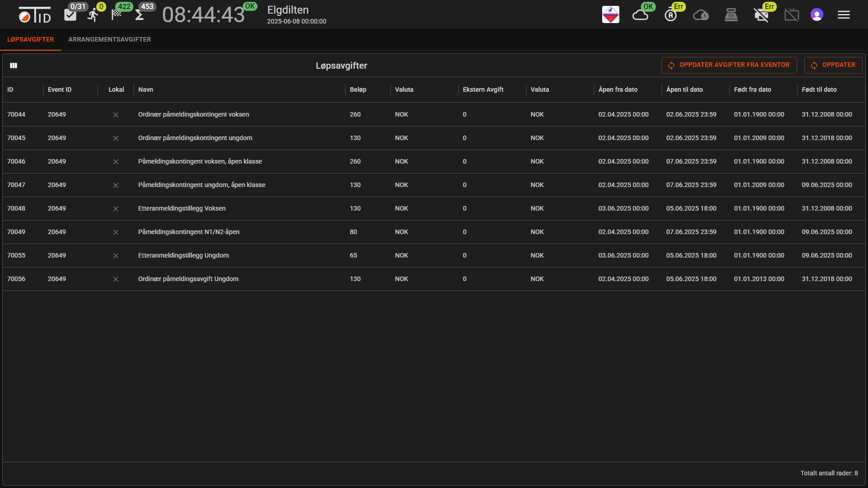Toggle Lokal mark for fee 70044
Image resolution: width=868 pixels, height=488 pixels.
(x=116, y=115)
